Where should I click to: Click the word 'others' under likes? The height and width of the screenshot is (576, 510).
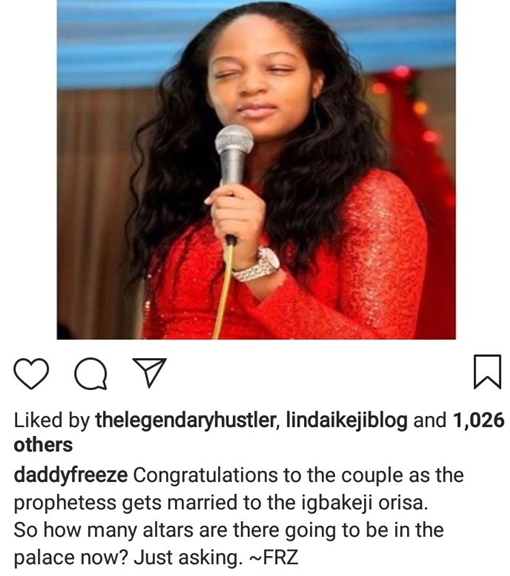pos(43,445)
